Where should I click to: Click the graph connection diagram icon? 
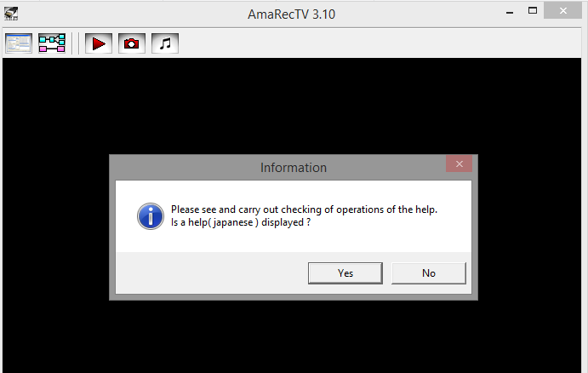coord(52,43)
